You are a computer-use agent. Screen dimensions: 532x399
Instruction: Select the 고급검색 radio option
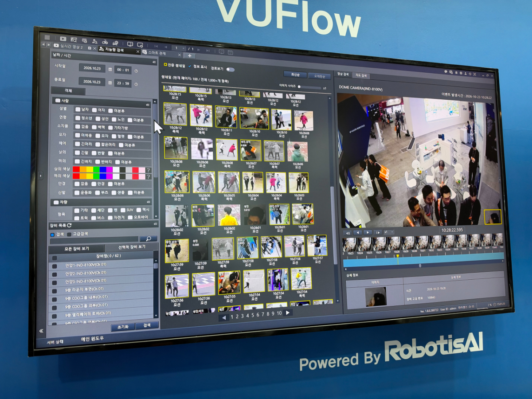click(x=69, y=234)
